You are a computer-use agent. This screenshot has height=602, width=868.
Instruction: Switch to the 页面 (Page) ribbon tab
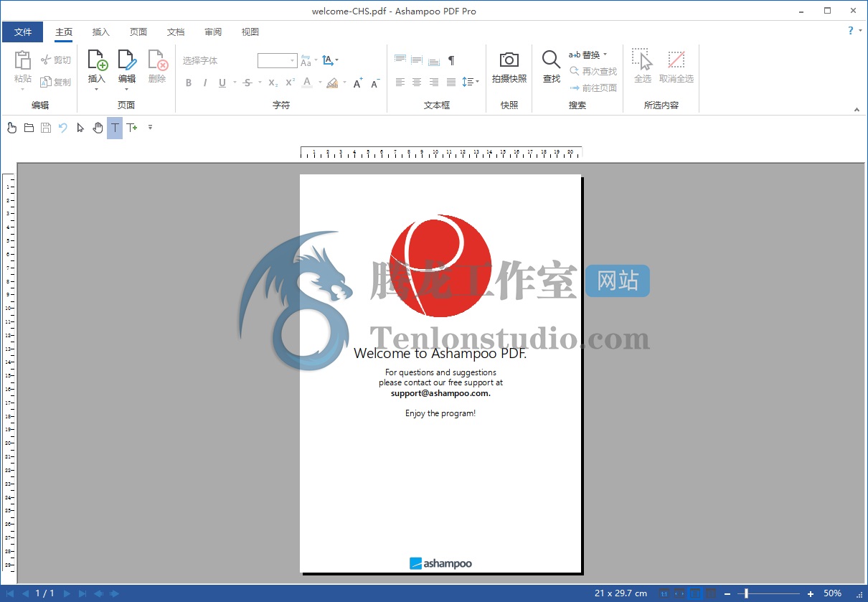[138, 32]
